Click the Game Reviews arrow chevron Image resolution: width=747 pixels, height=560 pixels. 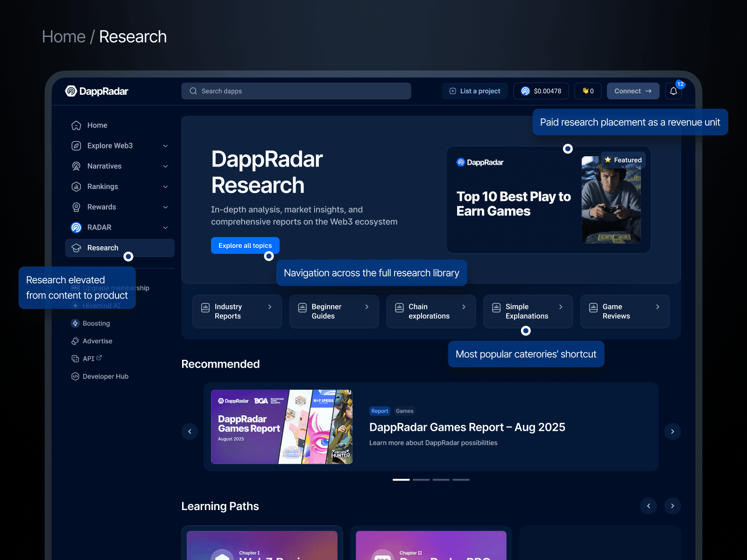point(658,307)
